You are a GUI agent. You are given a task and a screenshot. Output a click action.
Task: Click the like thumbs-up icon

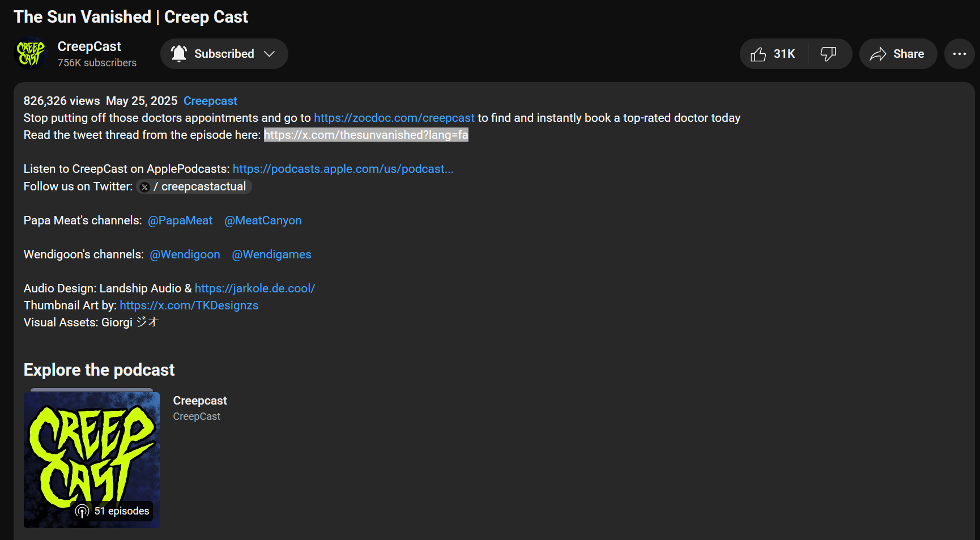tap(758, 54)
